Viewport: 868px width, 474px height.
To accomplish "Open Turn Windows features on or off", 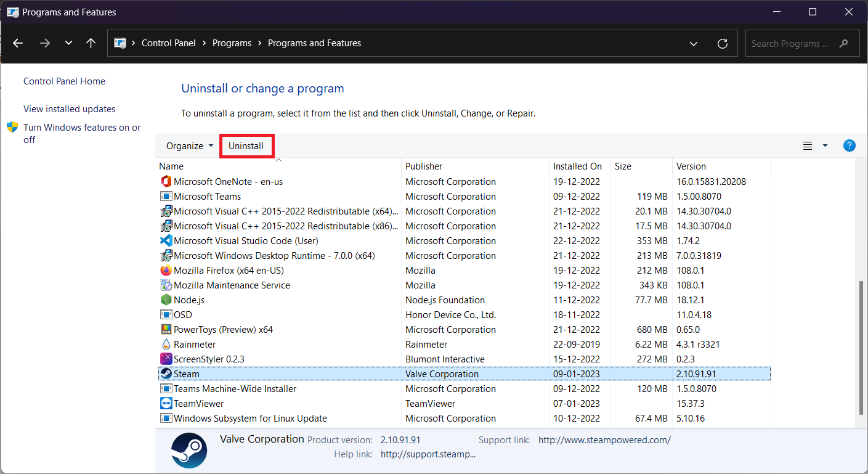I will coord(82,134).
